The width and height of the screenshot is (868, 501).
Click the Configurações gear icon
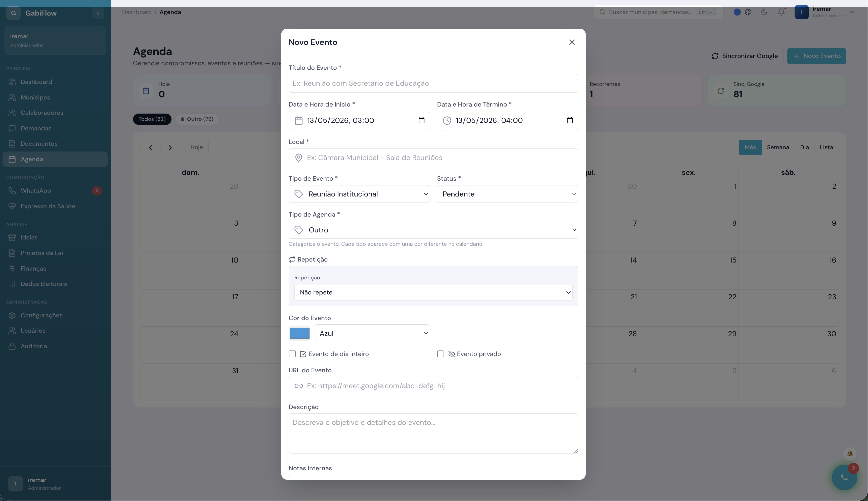pyautogui.click(x=12, y=315)
